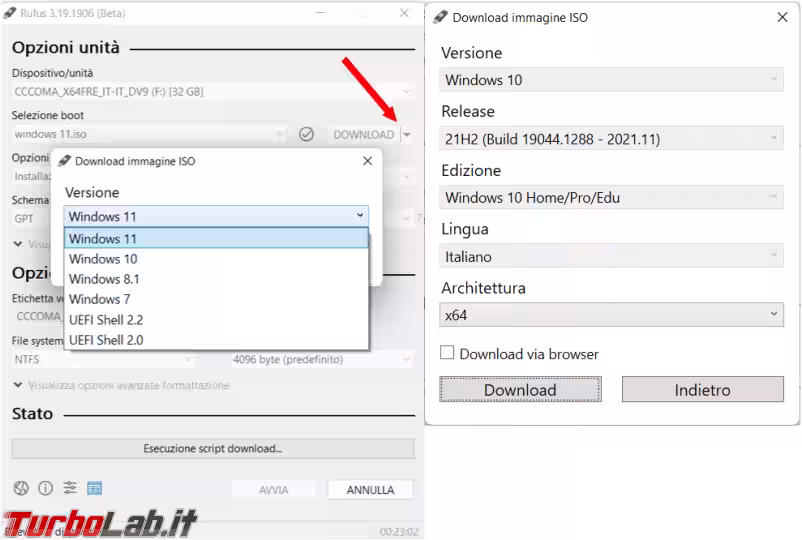Open the Selezione boot dropdown windows 11.iso

149,134
